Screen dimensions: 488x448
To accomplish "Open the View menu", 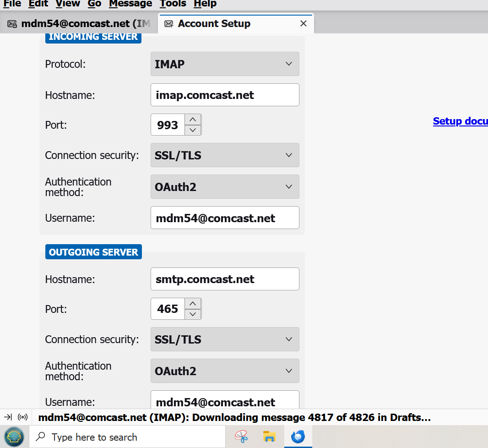I will coord(68,4).
